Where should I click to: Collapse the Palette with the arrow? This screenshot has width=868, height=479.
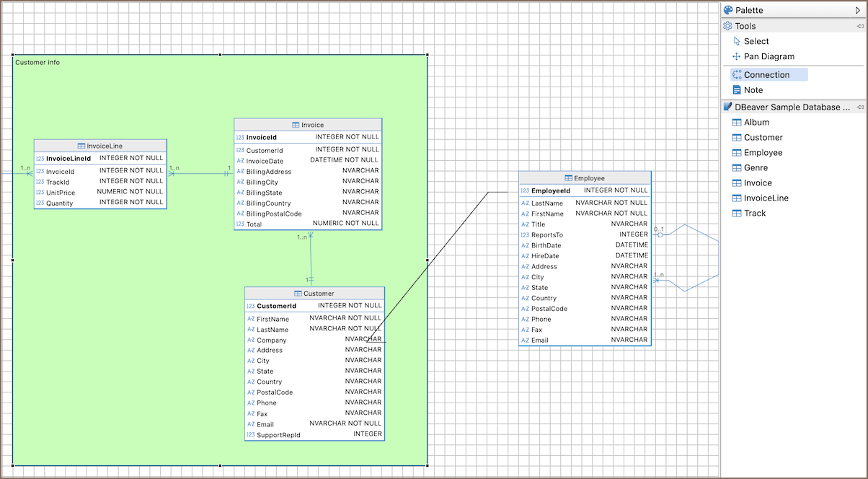coord(857,11)
